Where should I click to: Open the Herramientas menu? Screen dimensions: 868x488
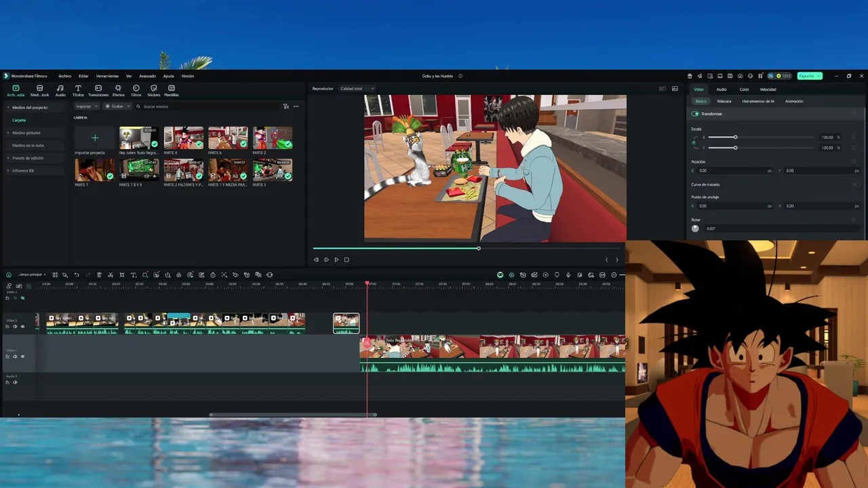(107, 76)
